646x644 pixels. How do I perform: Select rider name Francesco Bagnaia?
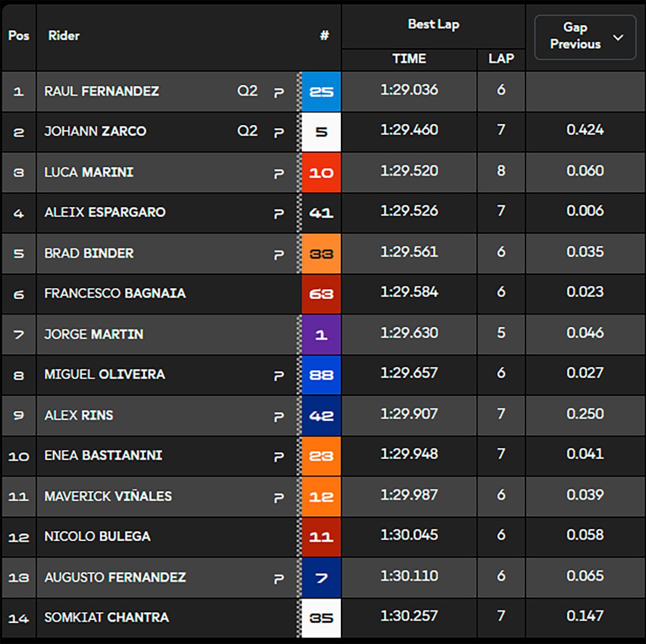[x=115, y=293]
